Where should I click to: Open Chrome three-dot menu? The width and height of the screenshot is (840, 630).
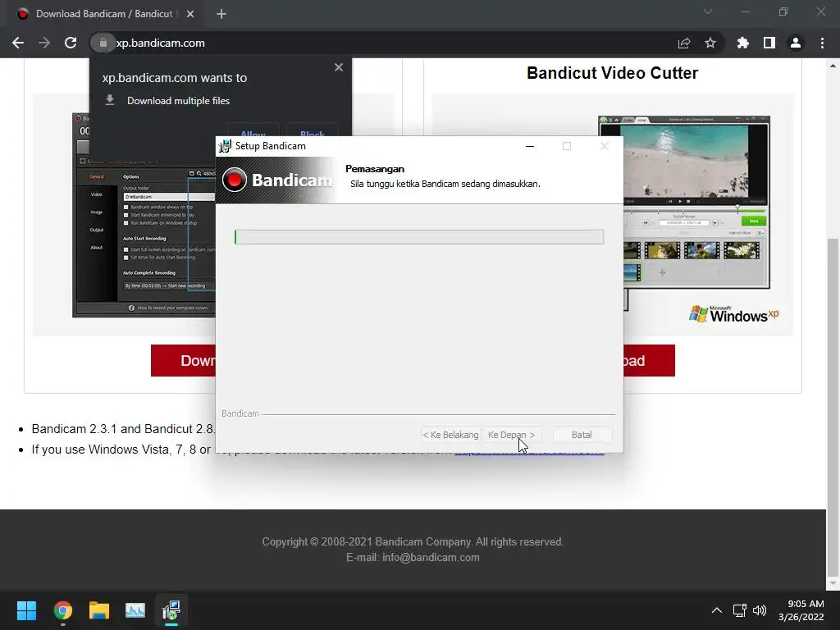pyautogui.click(x=822, y=43)
